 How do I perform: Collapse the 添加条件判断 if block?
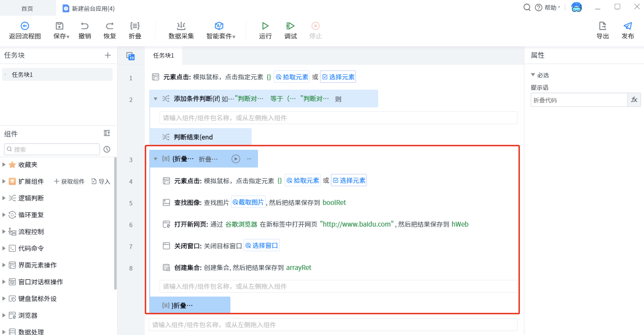point(156,99)
